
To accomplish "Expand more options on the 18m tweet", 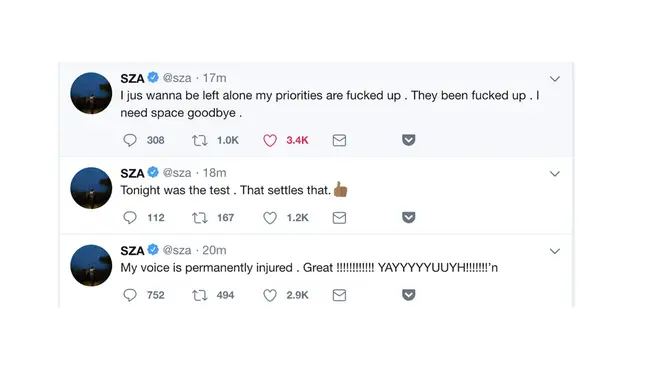I will 555,174.
